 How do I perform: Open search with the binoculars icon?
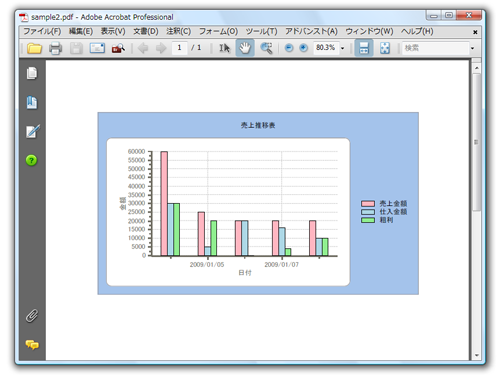pos(118,48)
